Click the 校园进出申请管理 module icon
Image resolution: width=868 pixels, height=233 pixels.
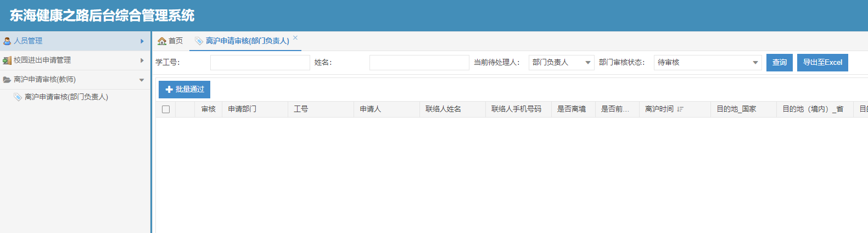7,60
